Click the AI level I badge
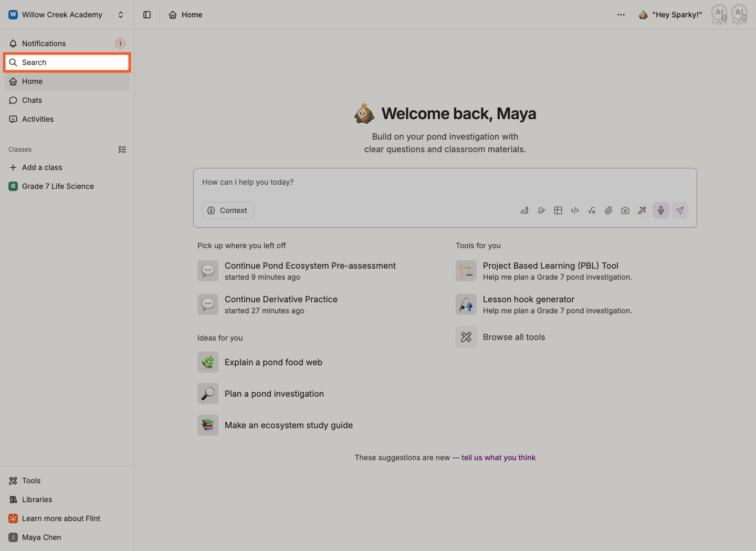This screenshot has width=756, height=551. click(719, 15)
